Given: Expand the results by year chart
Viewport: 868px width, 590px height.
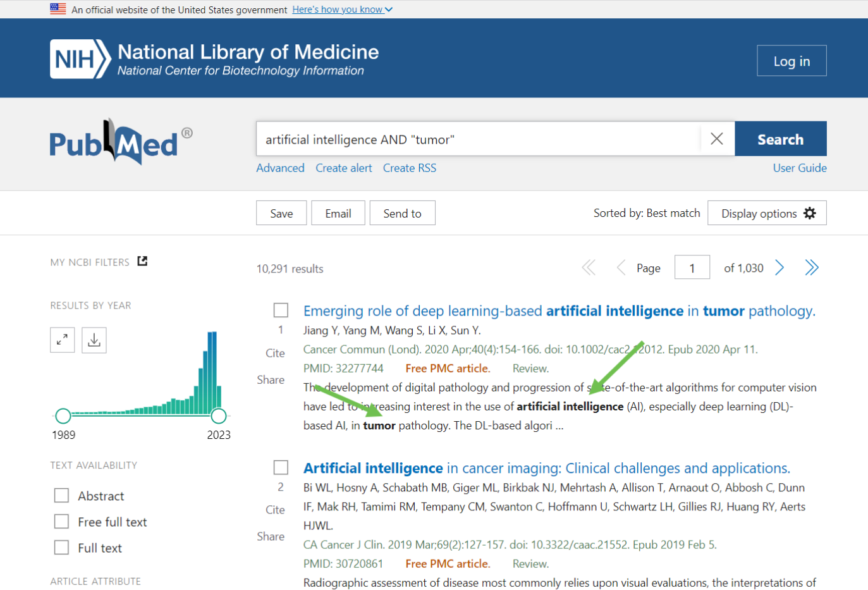Looking at the screenshot, I should (x=63, y=340).
